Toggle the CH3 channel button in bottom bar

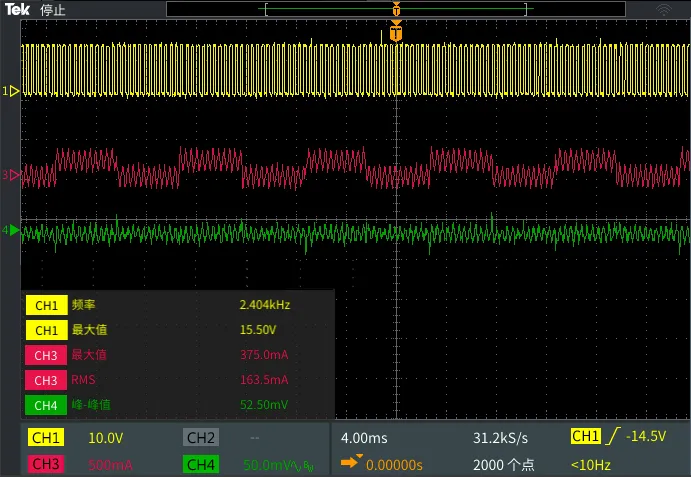click(x=46, y=464)
